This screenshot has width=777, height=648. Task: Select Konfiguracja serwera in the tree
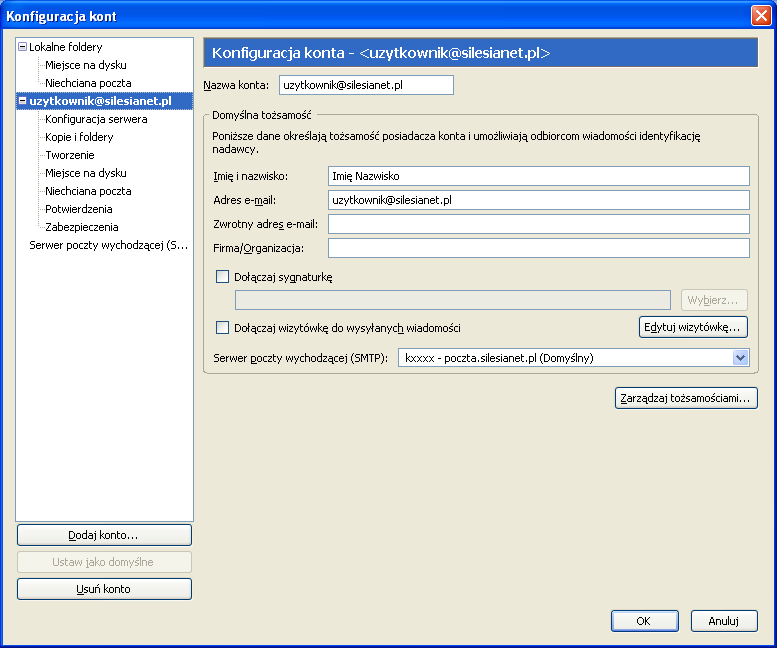[96, 119]
